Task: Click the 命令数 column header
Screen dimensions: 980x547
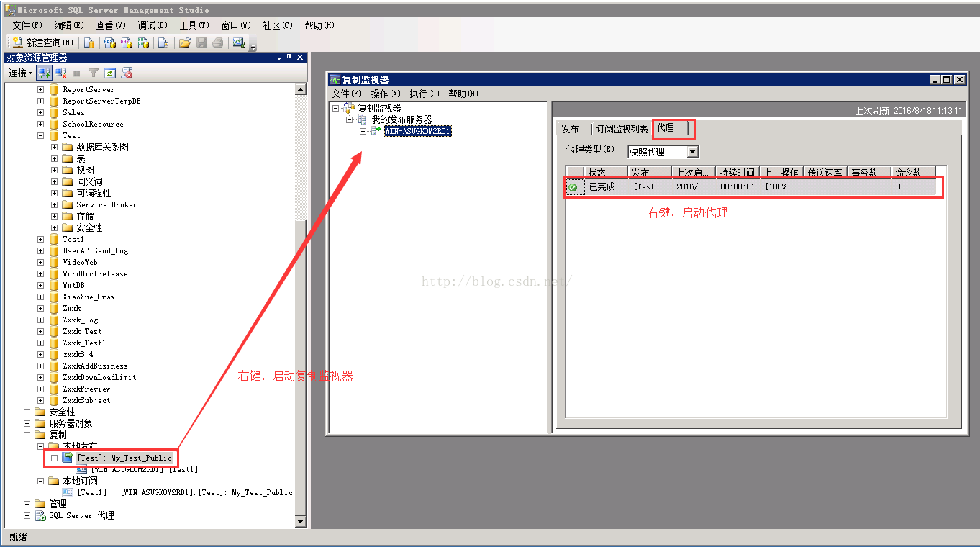Action: click(x=914, y=172)
